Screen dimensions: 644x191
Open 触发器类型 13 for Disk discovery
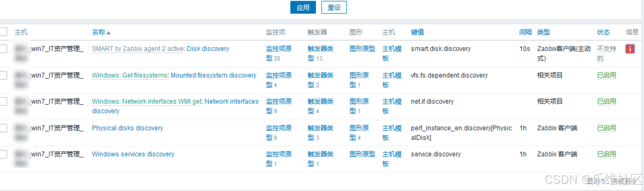coord(320,53)
